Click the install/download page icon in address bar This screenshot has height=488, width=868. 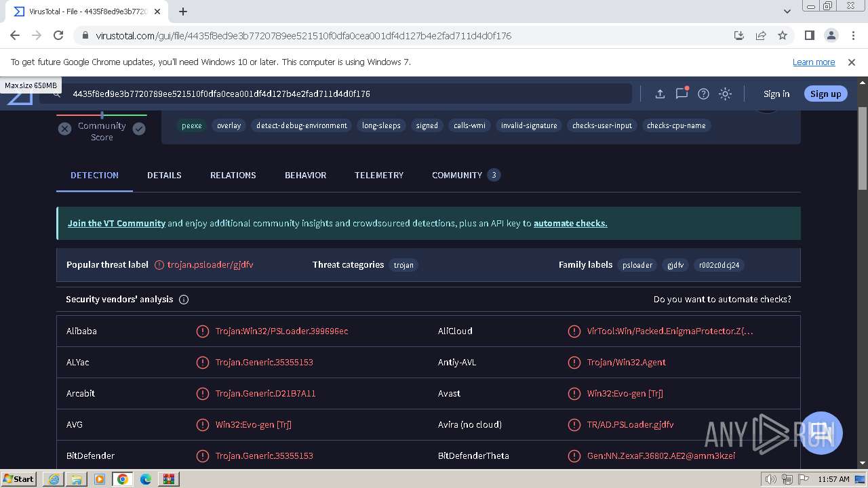(739, 36)
